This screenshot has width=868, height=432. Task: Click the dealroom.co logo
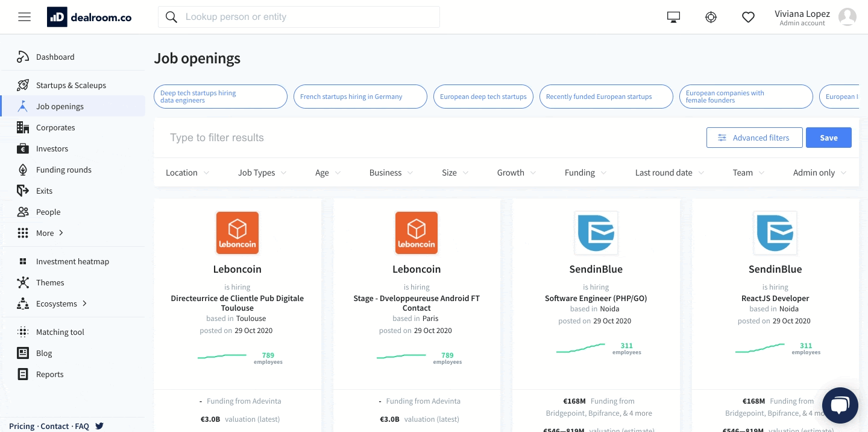point(89,17)
